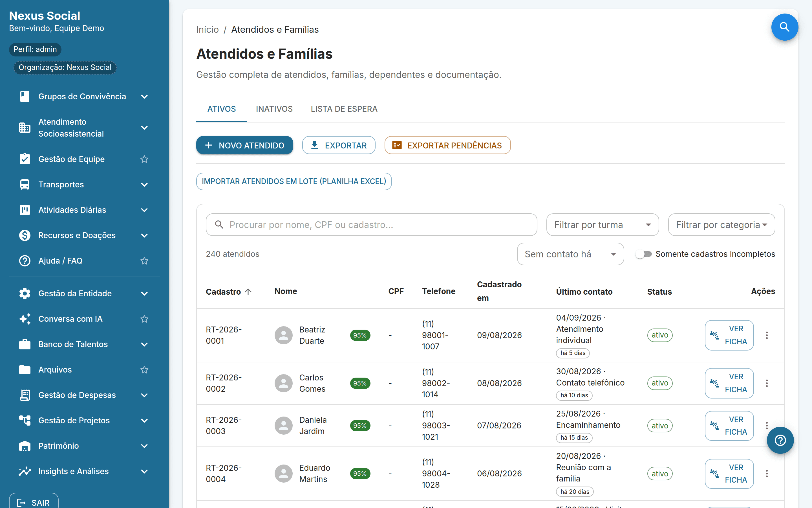This screenshot has height=508, width=812.
Task: Sort by Cadastro column arrow
Action: pos(248,292)
